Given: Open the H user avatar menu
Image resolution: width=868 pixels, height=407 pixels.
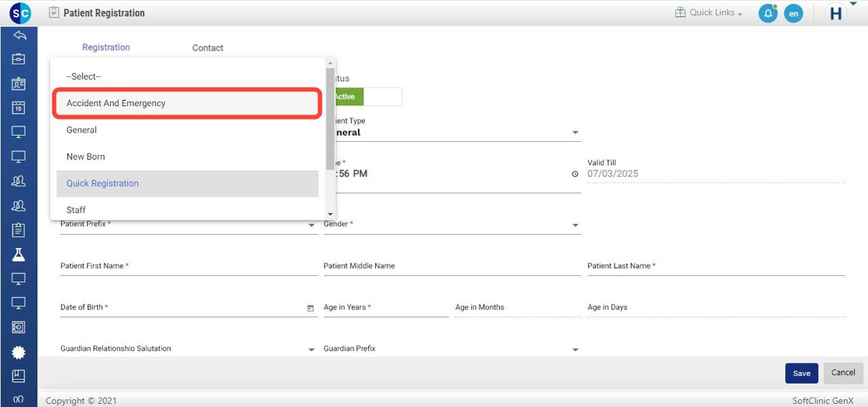Looking at the screenshot, I should tap(836, 13).
